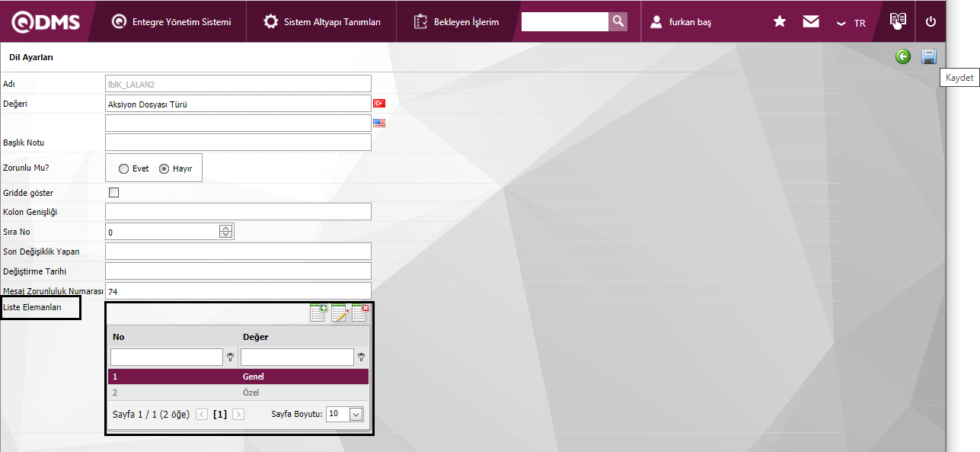Open Entegre Yönetim Sistemi menu

171,22
